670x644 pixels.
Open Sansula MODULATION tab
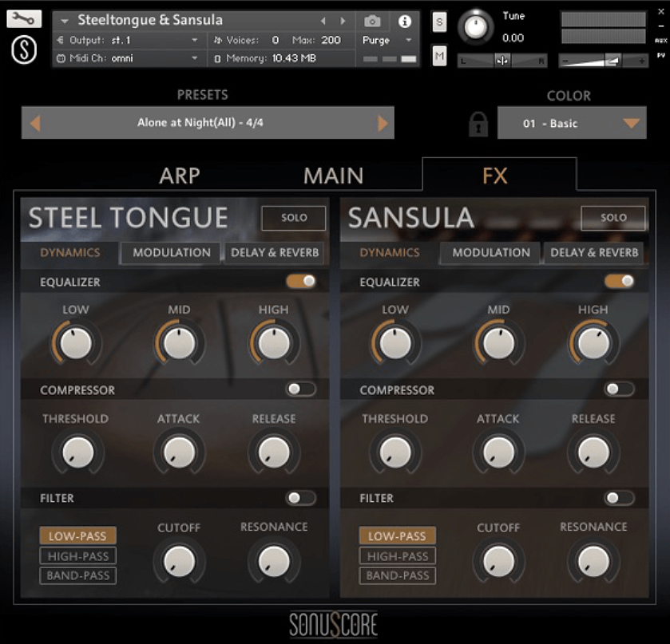point(491,253)
